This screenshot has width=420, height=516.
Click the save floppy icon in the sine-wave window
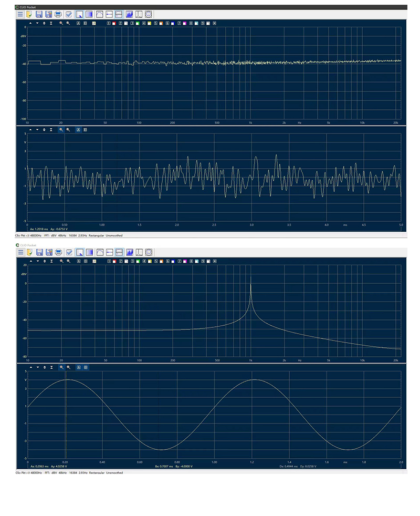coord(39,252)
